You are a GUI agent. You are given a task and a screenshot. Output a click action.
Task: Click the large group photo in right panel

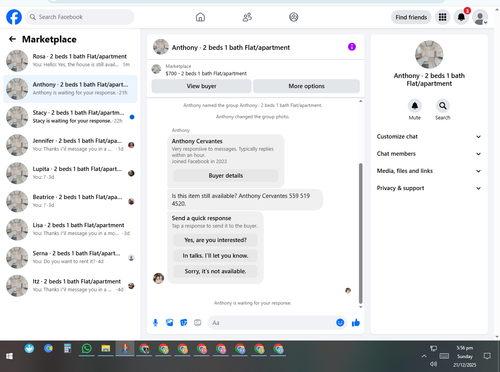click(x=429, y=55)
